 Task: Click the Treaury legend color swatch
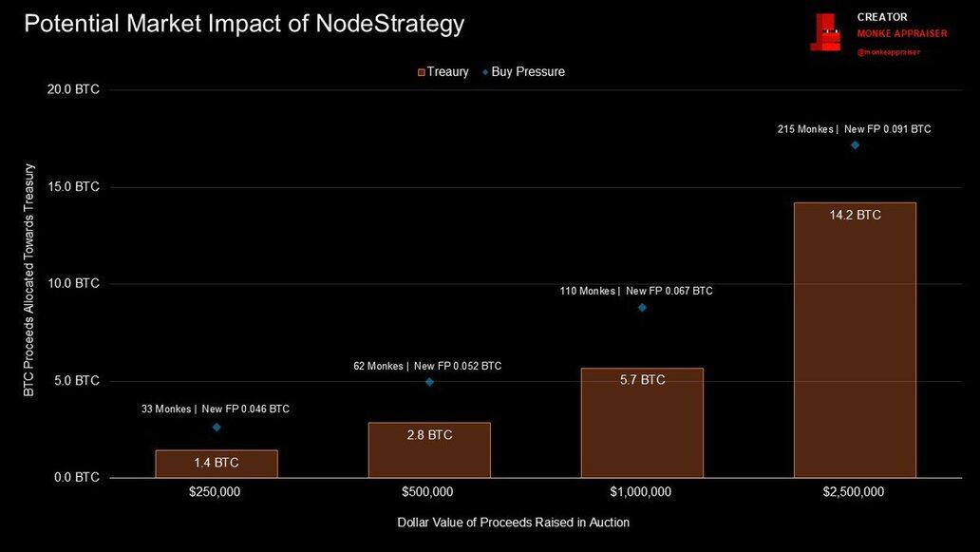tap(421, 72)
